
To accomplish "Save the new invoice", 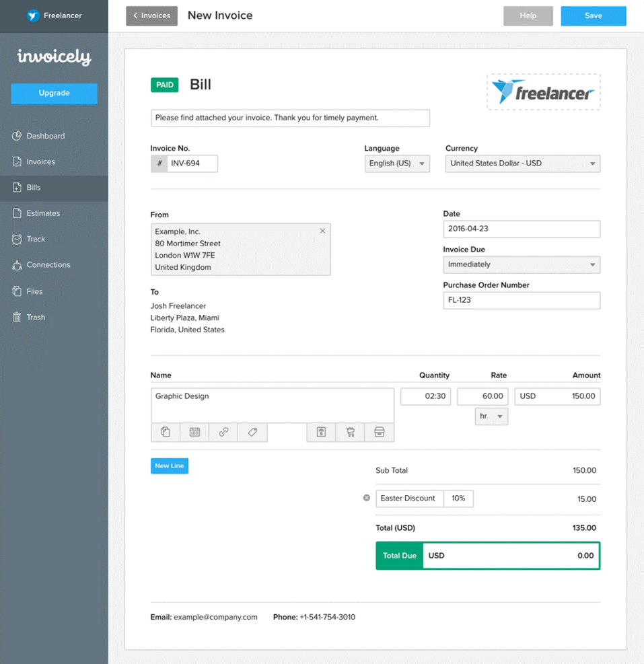I will point(593,15).
